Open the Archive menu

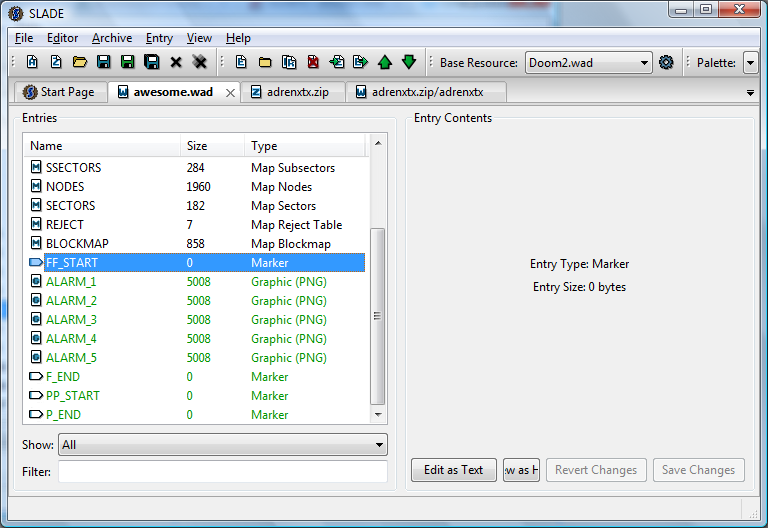click(x=112, y=38)
